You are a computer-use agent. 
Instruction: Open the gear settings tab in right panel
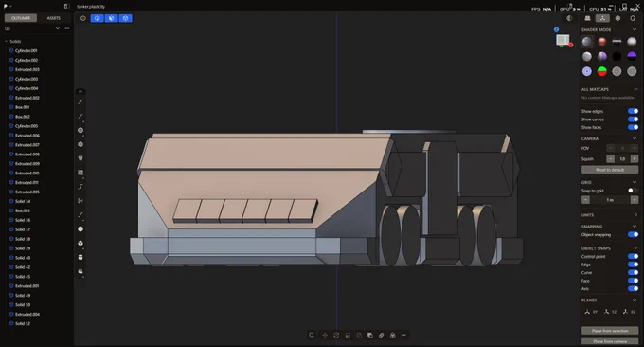pyautogui.click(x=617, y=18)
